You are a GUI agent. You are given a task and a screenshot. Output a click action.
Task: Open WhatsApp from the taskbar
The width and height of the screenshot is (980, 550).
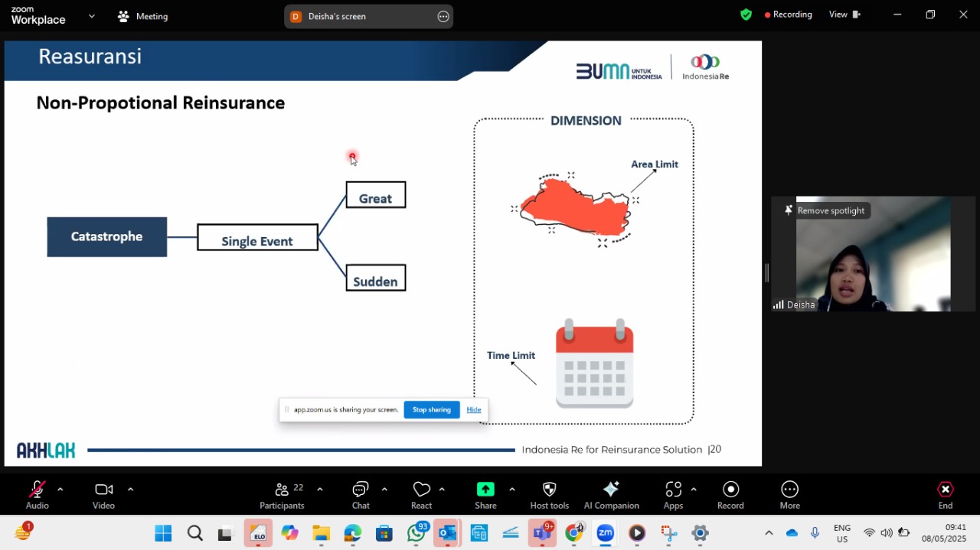417,533
